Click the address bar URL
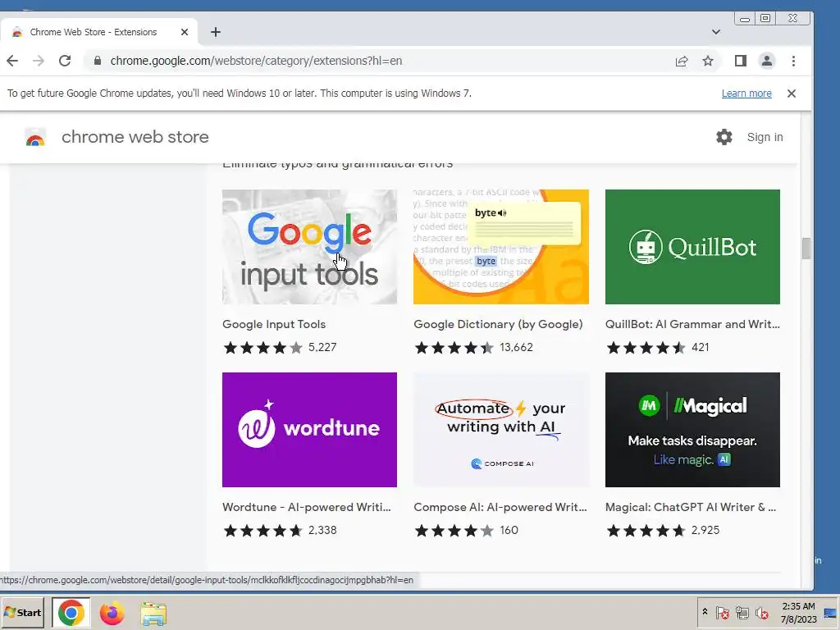 pos(256,61)
